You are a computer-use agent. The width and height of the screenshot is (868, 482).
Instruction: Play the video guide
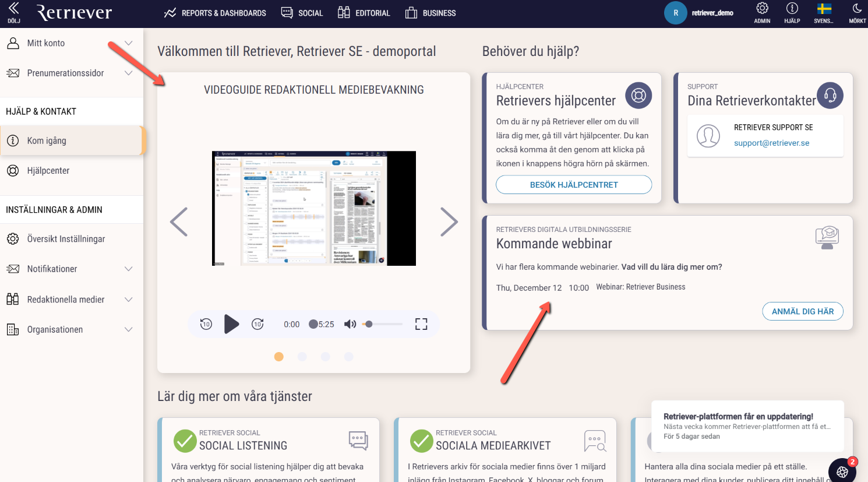coord(231,324)
